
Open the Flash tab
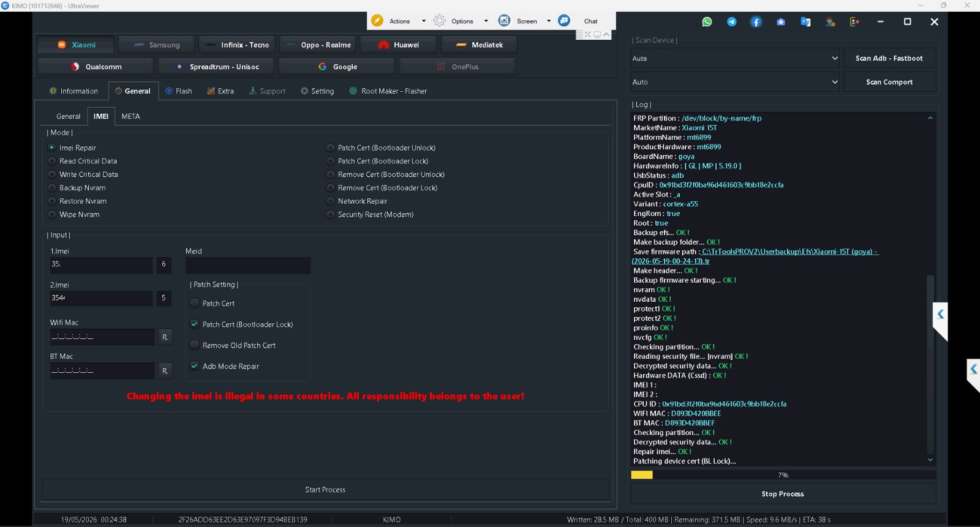(179, 91)
